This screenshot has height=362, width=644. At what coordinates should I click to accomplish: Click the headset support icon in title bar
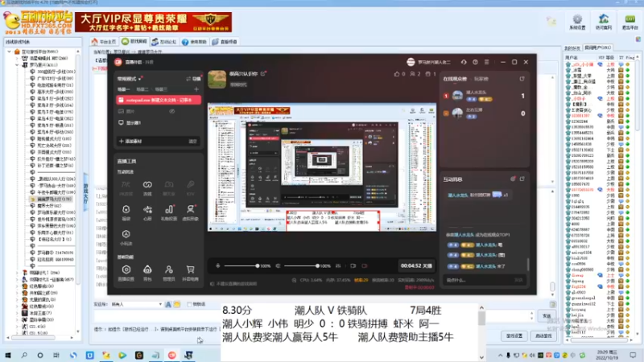point(464,62)
